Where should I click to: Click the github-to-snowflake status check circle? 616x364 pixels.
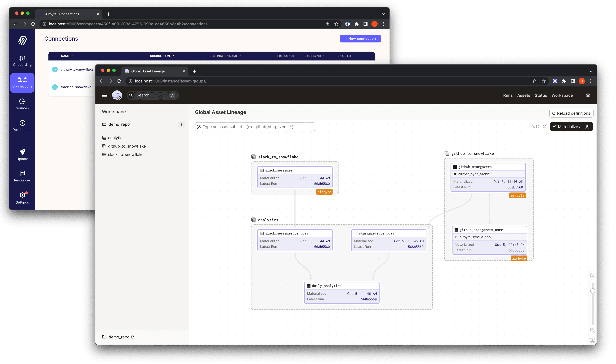pos(54,69)
